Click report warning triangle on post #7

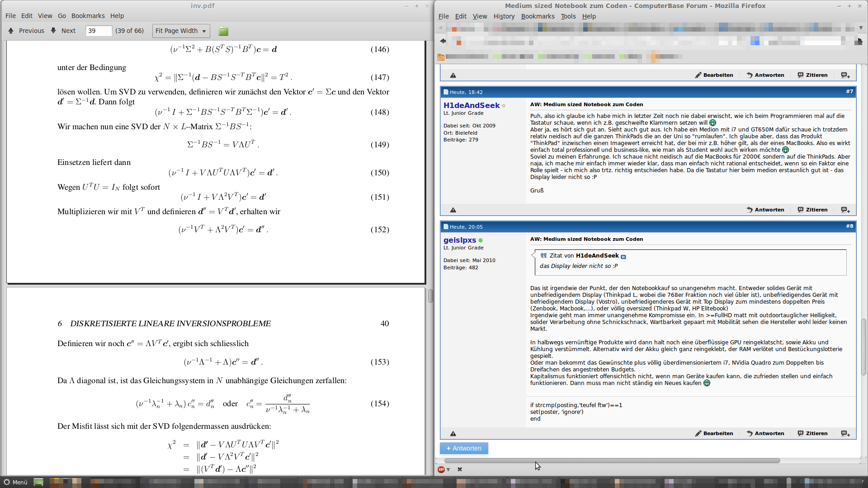453,210
